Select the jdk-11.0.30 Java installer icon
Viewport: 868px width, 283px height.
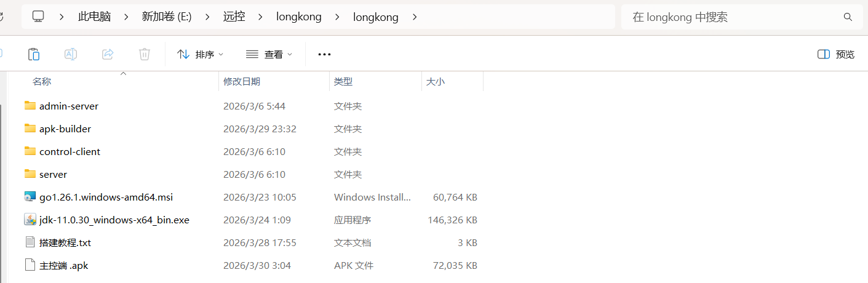pyautogui.click(x=30, y=220)
